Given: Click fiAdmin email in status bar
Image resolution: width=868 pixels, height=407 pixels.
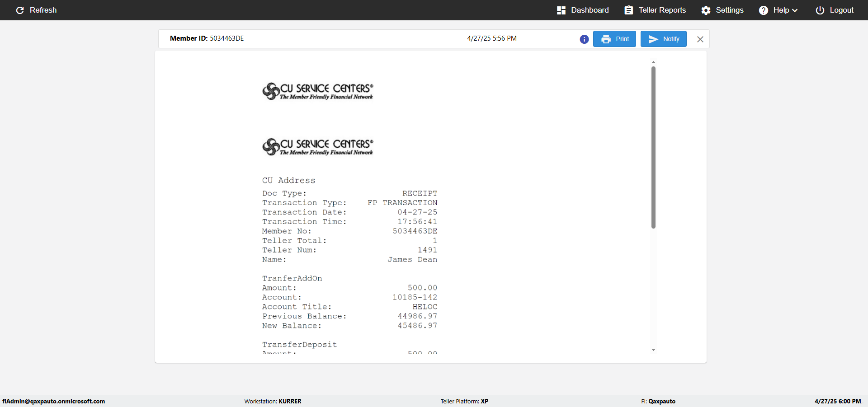Looking at the screenshot, I should [x=53, y=401].
